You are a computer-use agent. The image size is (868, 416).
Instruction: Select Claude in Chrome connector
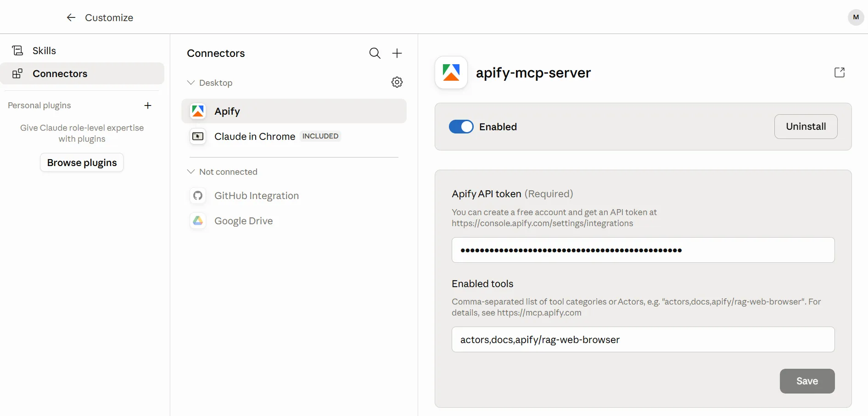coord(294,136)
